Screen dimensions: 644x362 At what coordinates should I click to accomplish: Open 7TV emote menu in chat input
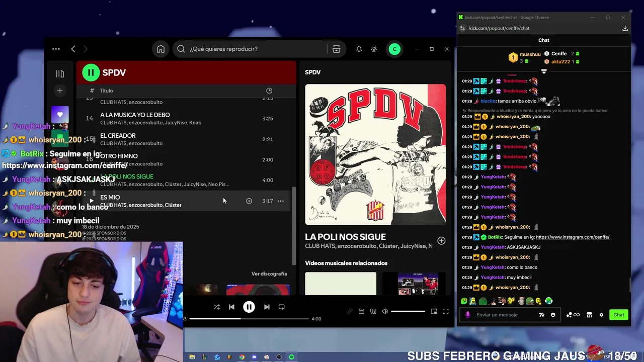541,315
